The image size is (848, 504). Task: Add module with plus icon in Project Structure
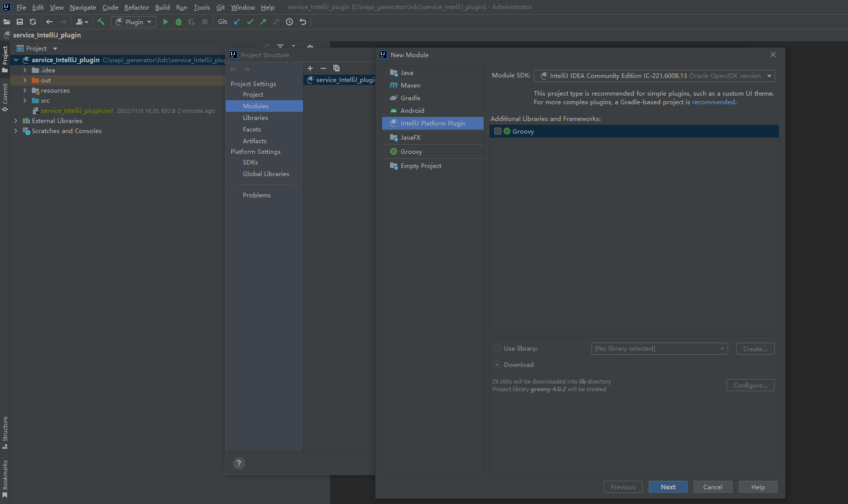pos(310,68)
